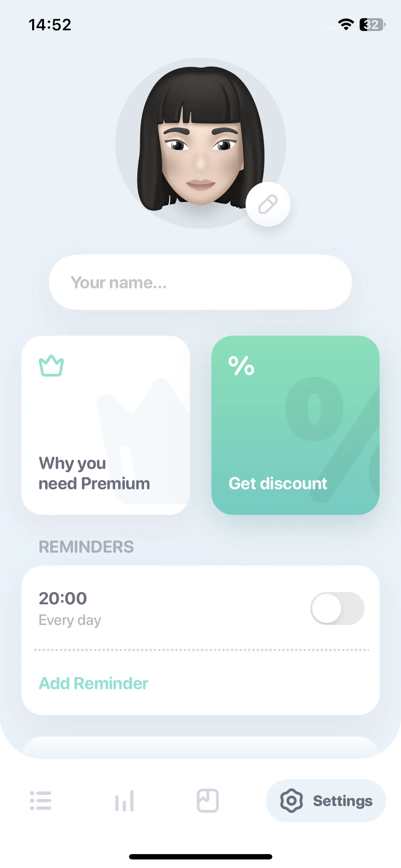Tap the Settings gear icon
Image resolution: width=401 pixels, height=868 pixels.
point(292,801)
